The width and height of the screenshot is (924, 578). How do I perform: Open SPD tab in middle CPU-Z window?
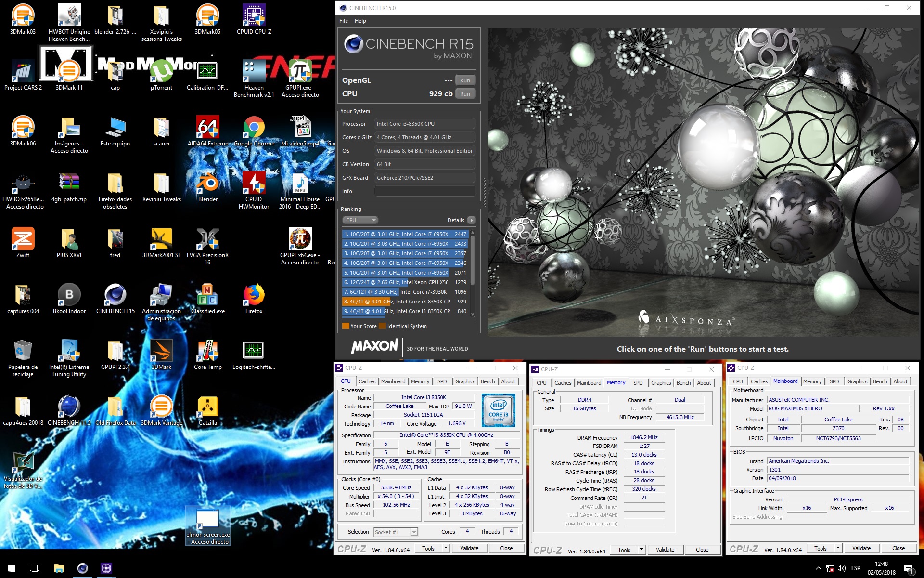point(638,383)
